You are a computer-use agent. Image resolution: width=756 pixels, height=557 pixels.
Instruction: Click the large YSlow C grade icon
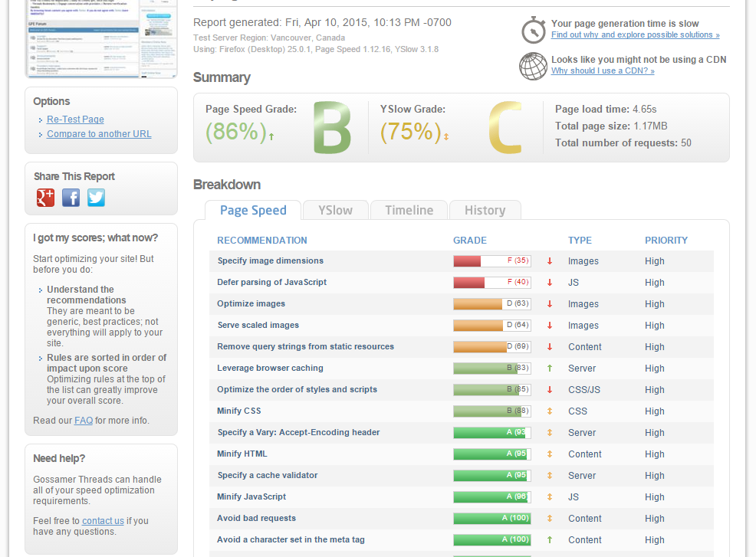(x=505, y=129)
